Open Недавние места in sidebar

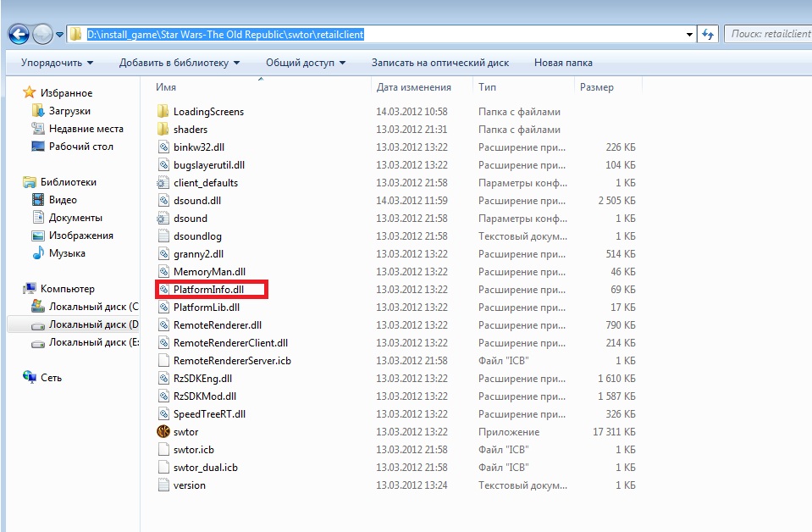(86, 129)
